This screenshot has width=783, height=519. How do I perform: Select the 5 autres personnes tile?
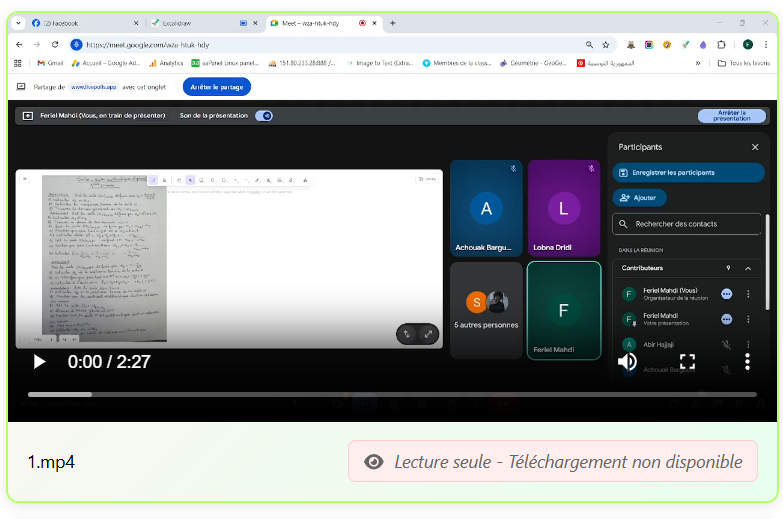[486, 310]
